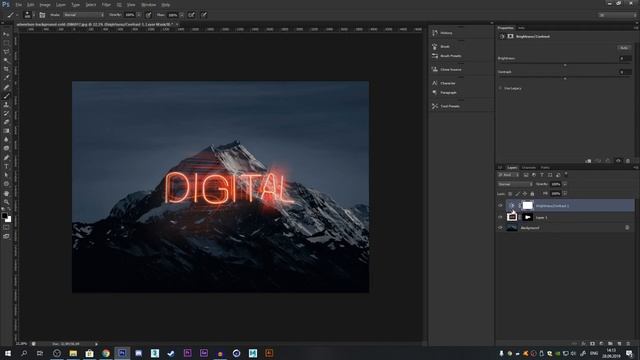Switch to the Paths tab
The height and width of the screenshot is (360, 640).
click(545, 167)
